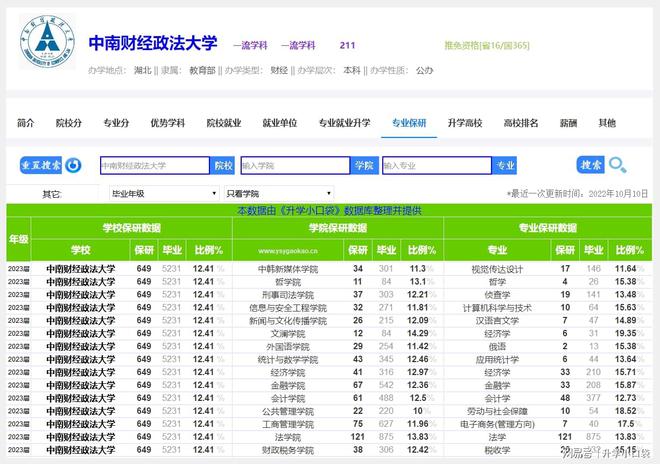
Task: Click the 专业 button next to major input
Action: [505, 165]
